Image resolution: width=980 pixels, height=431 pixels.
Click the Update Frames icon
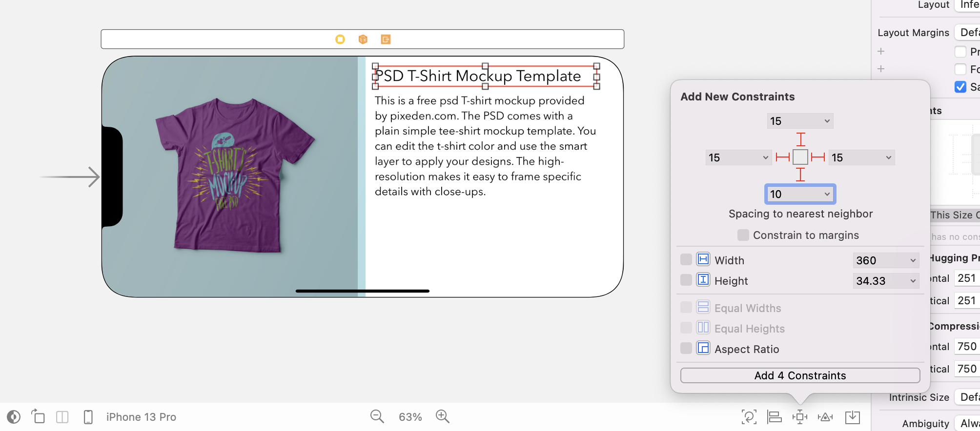coord(749,417)
